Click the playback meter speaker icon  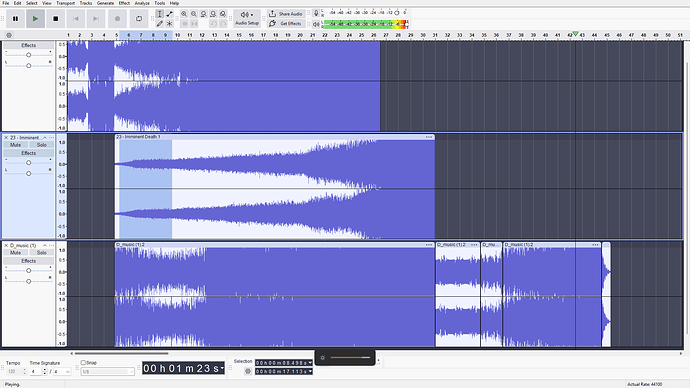point(316,24)
